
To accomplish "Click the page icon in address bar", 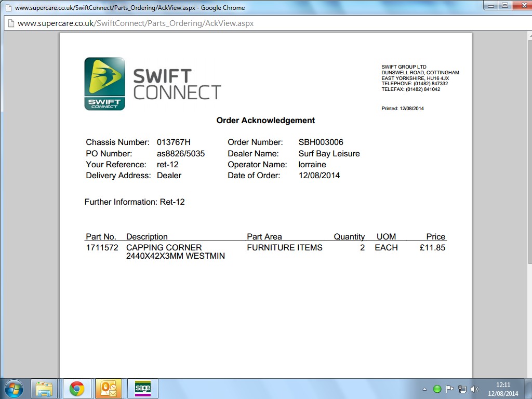I will pyautogui.click(x=11, y=23).
